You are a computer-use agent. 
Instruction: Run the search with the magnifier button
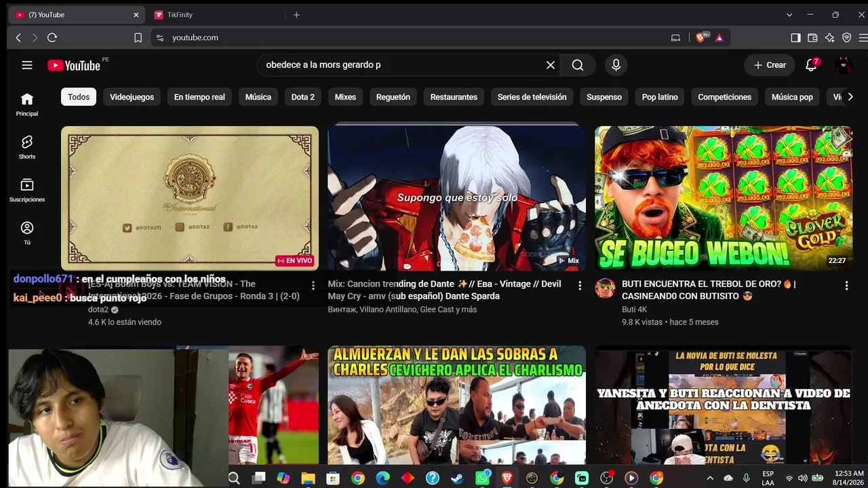[x=578, y=65]
